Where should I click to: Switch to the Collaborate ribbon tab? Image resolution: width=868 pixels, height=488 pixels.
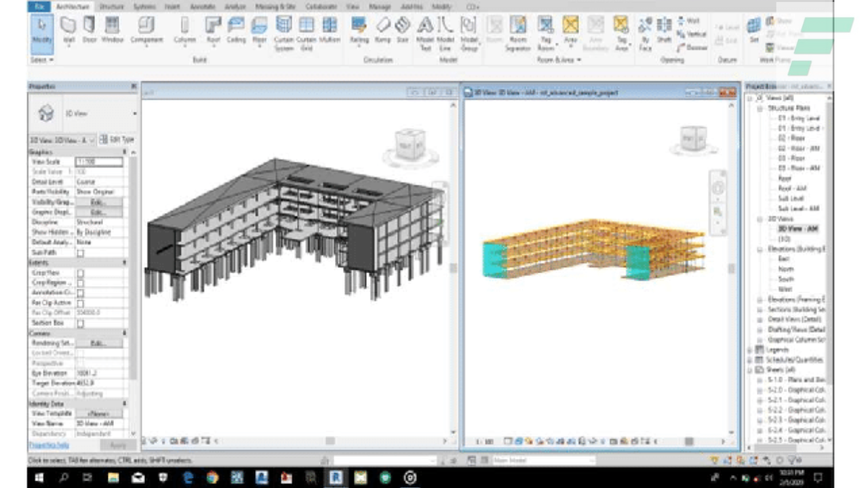pyautogui.click(x=321, y=6)
